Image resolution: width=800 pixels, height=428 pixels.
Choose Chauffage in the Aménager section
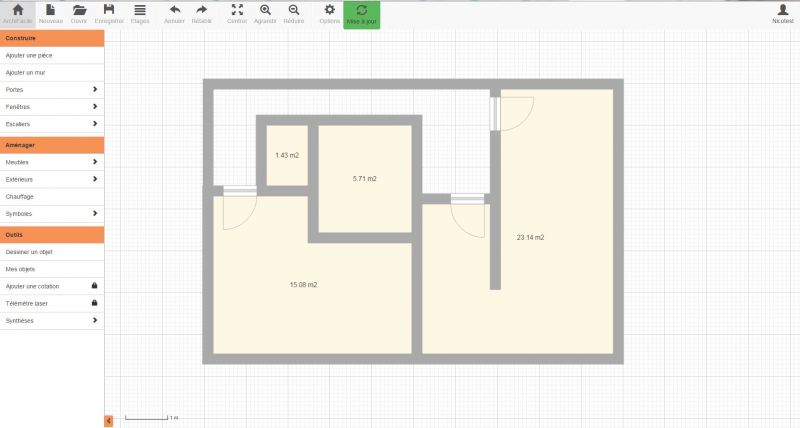point(52,196)
